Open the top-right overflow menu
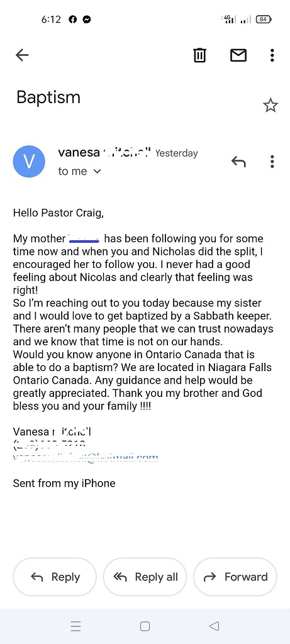Screen dimensions: 290x644 coord(272,55)
